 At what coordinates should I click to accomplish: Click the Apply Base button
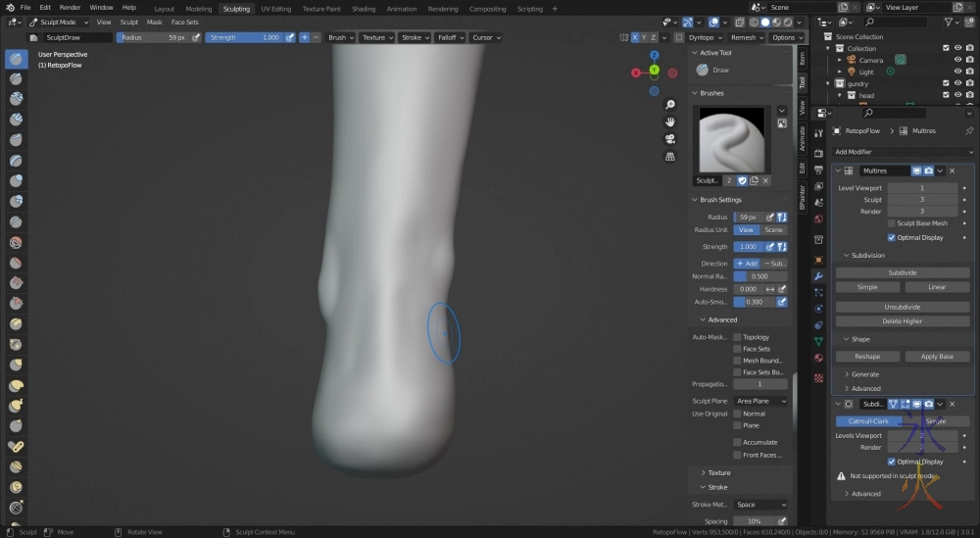tap(937, 357)
